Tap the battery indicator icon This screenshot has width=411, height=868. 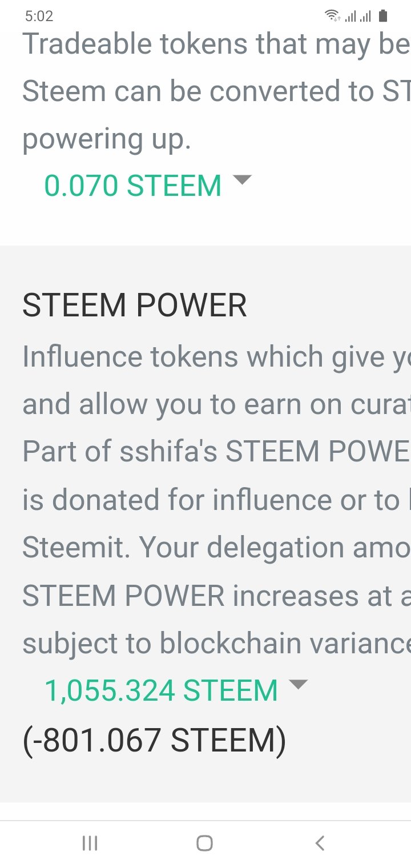[x=383, y=16]
